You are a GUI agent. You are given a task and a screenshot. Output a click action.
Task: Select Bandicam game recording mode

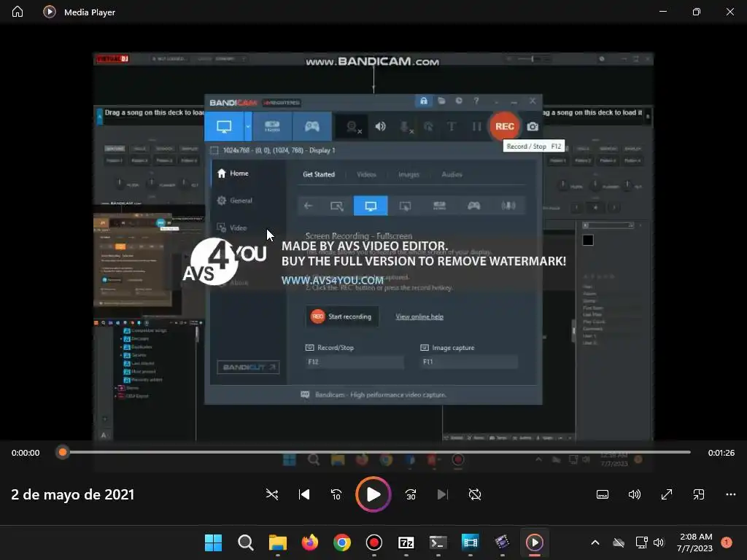click(x=312, y=126)
